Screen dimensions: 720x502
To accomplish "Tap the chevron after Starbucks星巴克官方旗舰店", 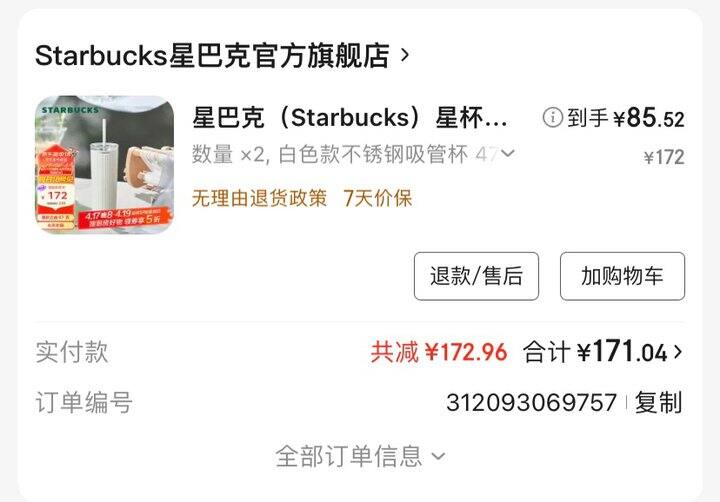I will 405,56.
